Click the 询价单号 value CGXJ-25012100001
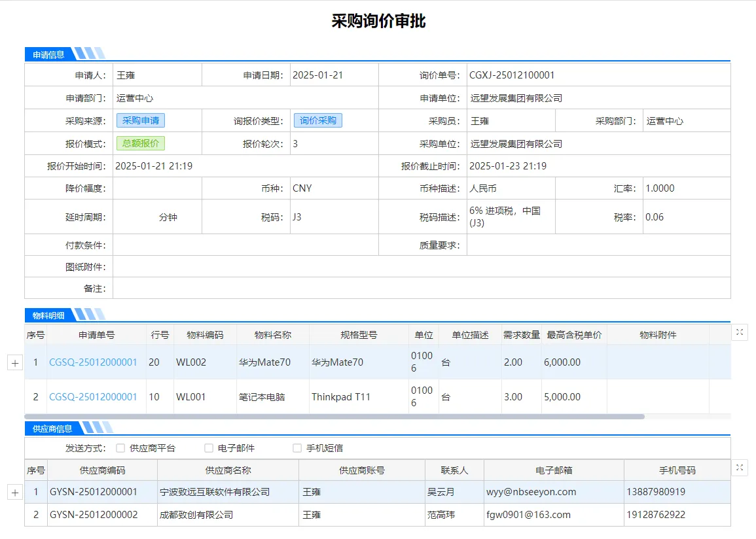 512,75
